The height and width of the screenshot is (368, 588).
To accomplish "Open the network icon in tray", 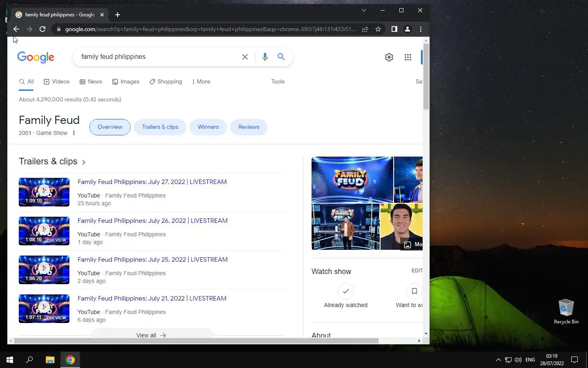I will pos(508,360).
